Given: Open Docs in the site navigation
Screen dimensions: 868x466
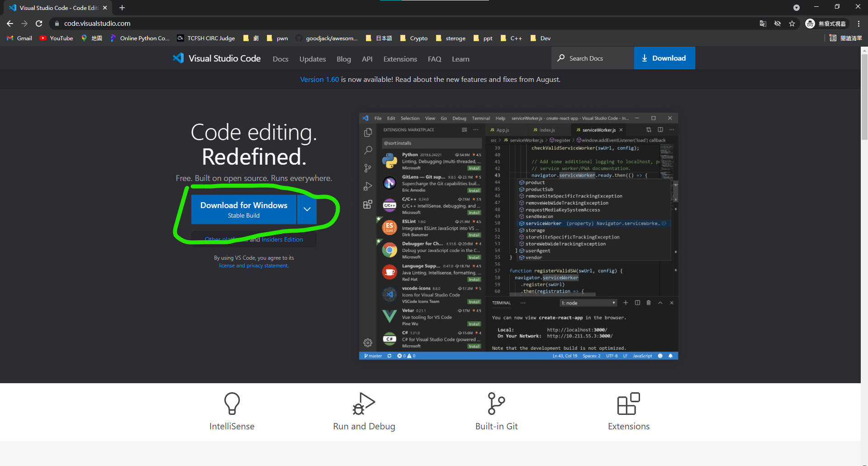Looking at the screenshot, I should [280, 59].
